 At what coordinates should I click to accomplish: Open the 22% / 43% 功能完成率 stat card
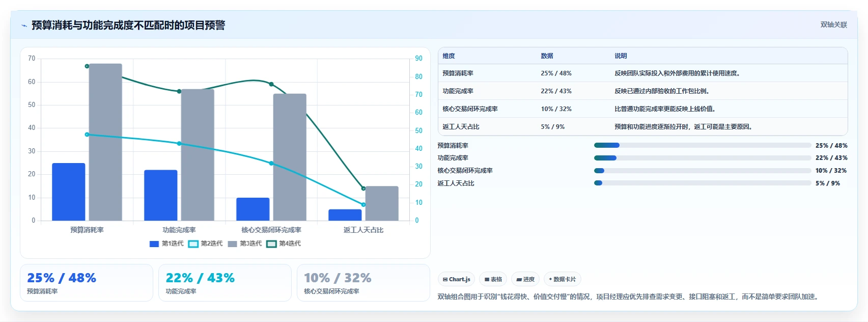pyautogui.click(x=225, y=283)
